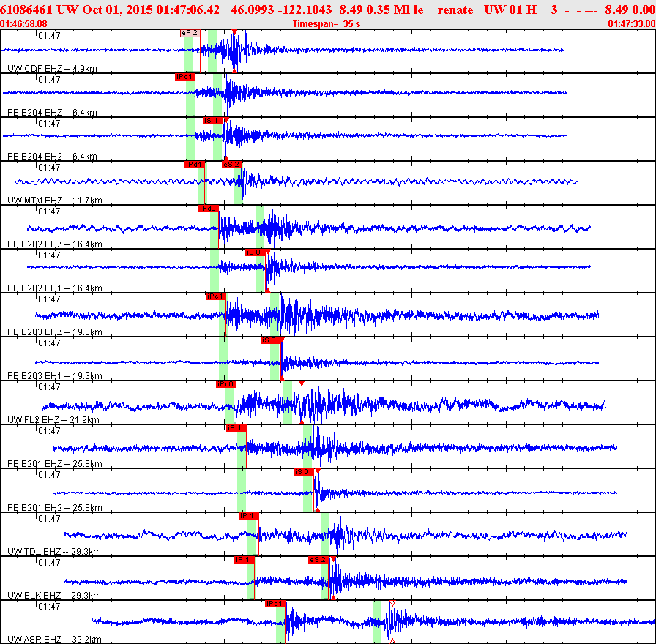Select the iS 1 pick flag on B204 EH2
This screenshot has width=656, height=644.
tap(212, 121)
